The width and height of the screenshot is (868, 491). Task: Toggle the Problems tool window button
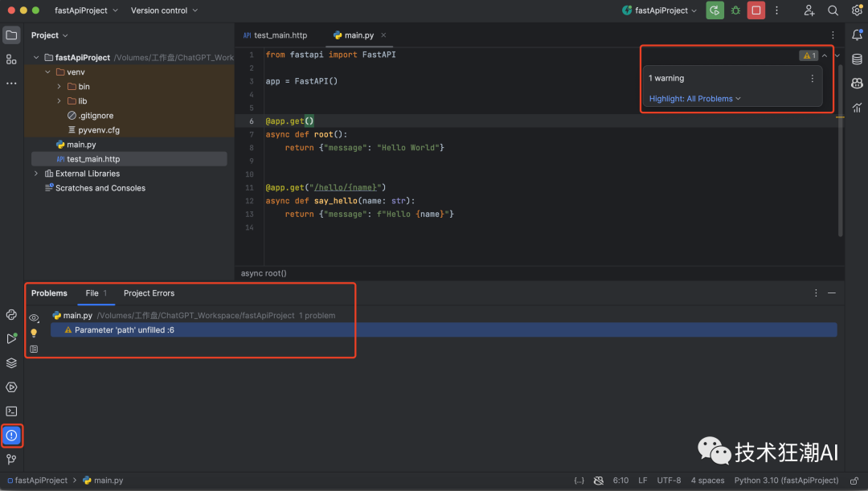click(11, 436)
